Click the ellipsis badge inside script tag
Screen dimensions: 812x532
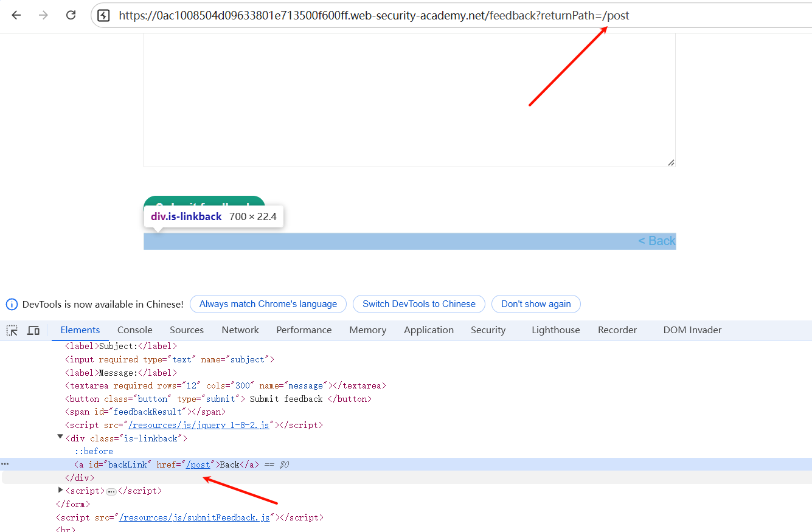[x=111, y=491]
